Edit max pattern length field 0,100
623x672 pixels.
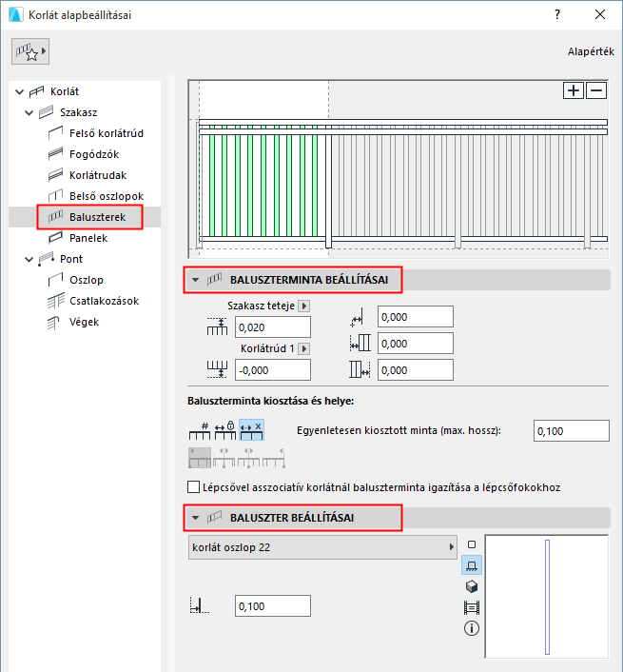tap(572, 431)
